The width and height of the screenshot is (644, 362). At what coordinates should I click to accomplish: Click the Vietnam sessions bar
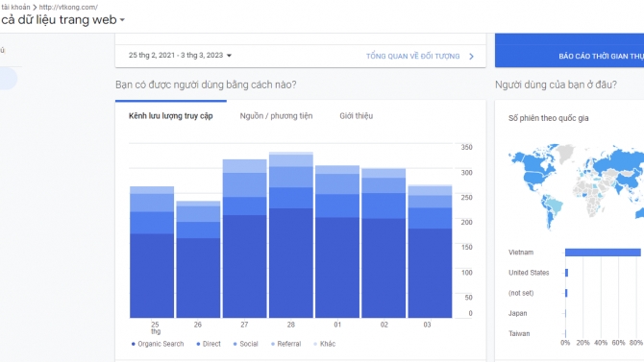603,253
